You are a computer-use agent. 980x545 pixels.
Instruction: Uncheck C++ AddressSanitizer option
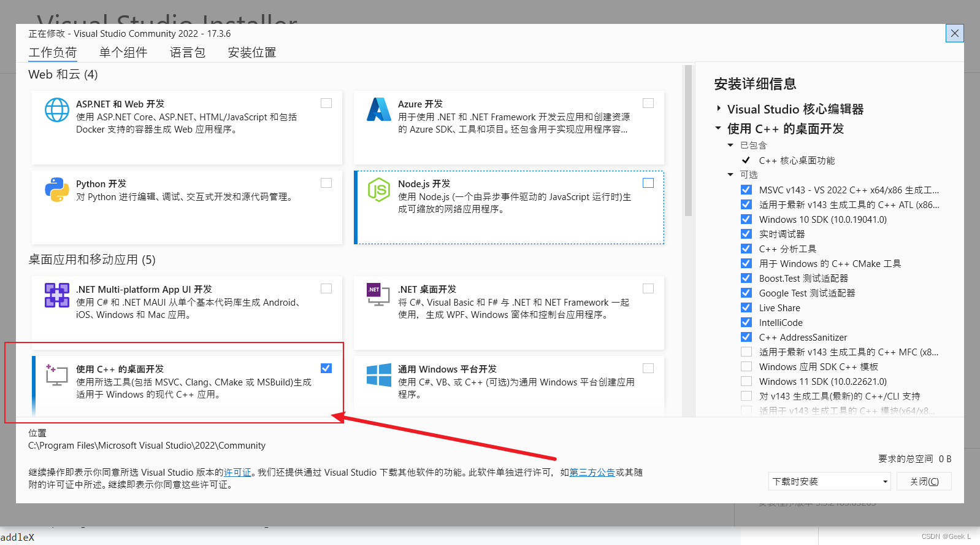tap(746, 337)
